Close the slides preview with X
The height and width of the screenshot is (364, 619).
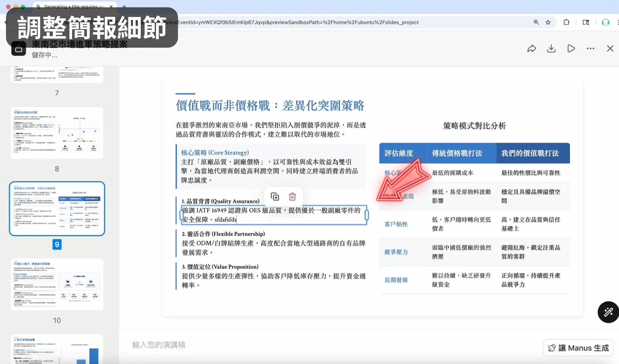click(x=610, y=49)
